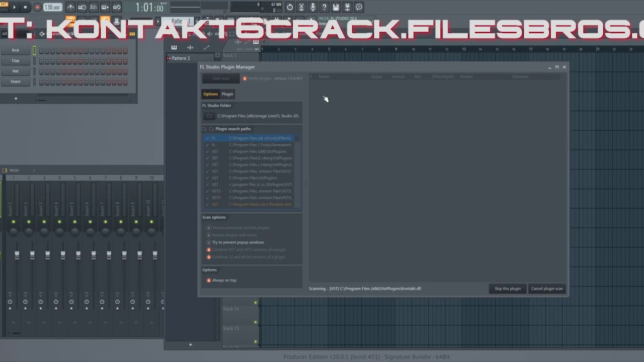
Task: Click Skip this plugin button
Action: 507,289
